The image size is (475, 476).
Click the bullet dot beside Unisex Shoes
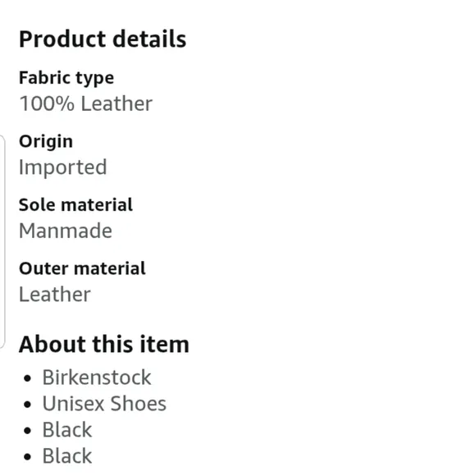(x=27, y=405)
